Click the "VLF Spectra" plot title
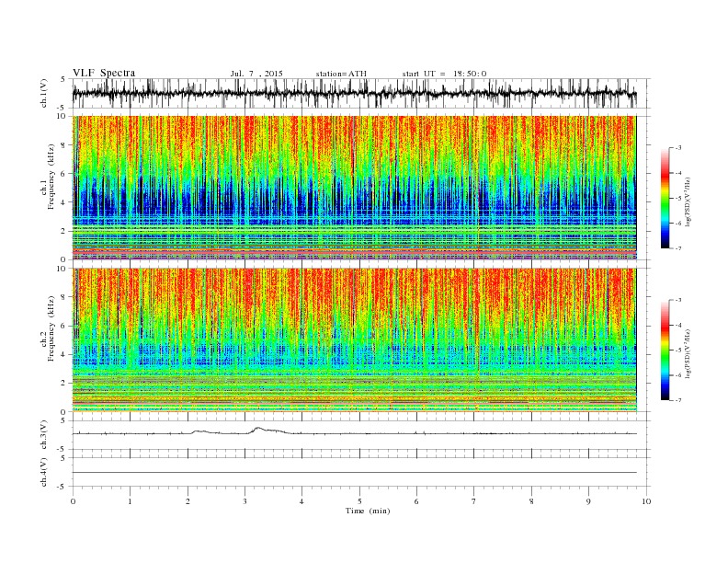 104,73
